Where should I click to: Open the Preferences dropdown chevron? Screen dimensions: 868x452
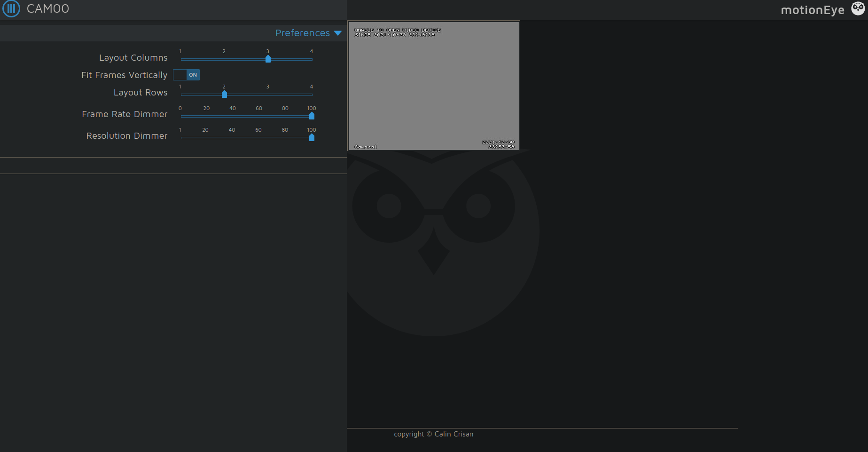click(x=338, y=33)
